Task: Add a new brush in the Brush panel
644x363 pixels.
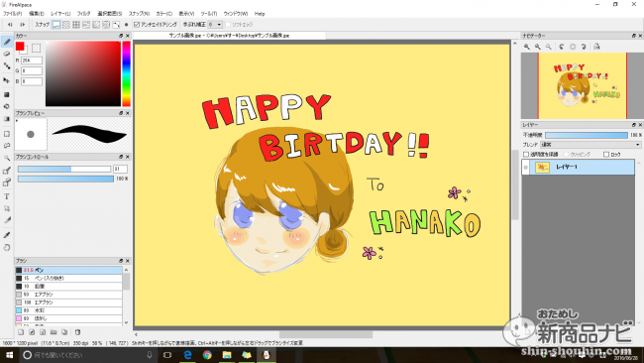Action: pyautogui.click(x=21, y=332)
